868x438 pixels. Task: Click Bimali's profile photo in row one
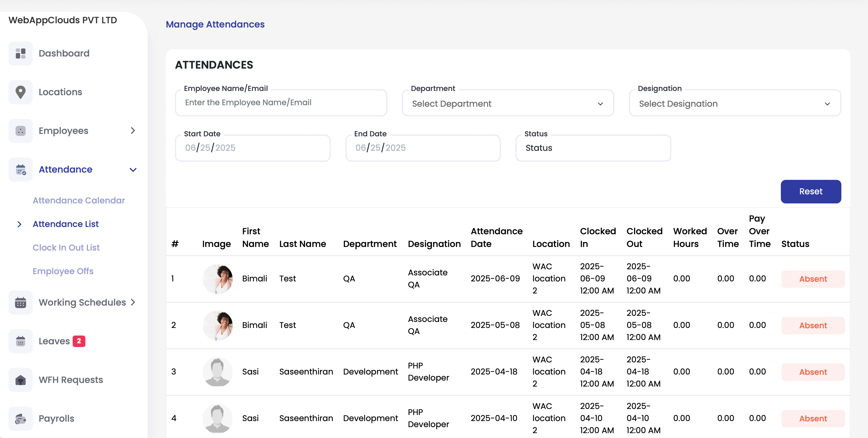[x=217, y=279]
